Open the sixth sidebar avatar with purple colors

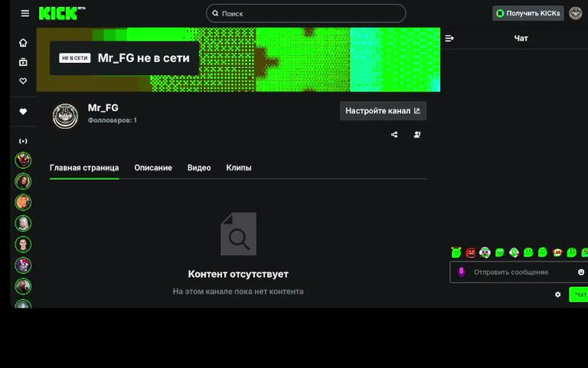point(23,265)
